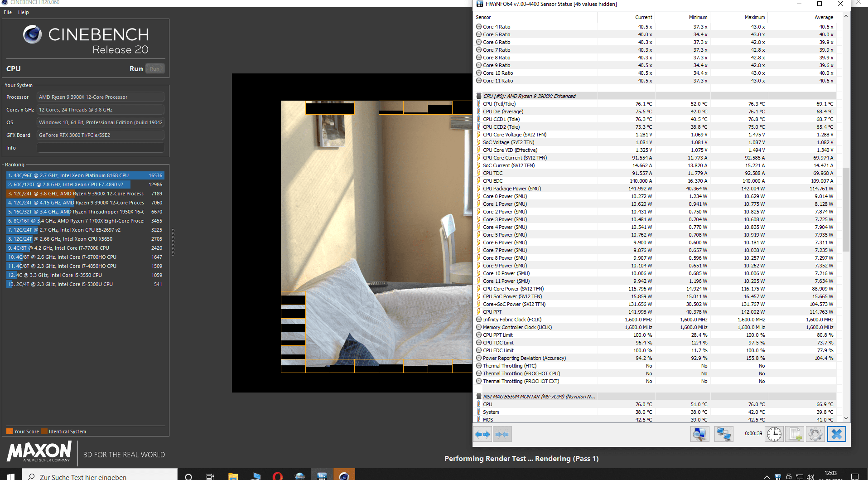Select ranking row 3 Ryzen 9 3900X at 3.8 GHz
868x480 pixels.
click(x=85, y=194)
